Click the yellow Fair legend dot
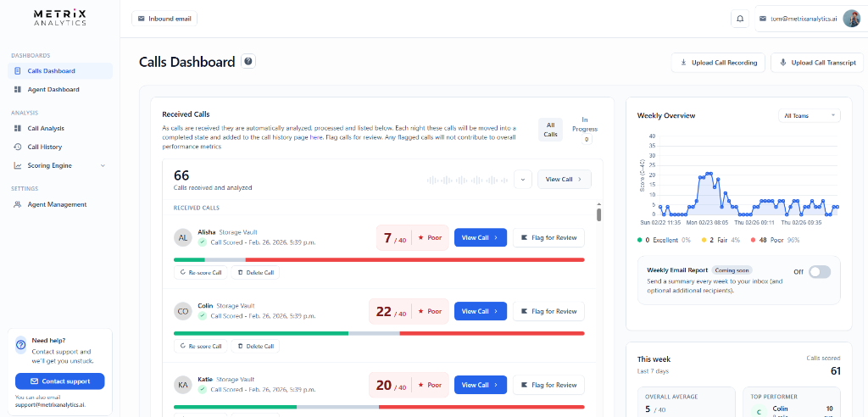The image size is (868, 417). [704, 241]
